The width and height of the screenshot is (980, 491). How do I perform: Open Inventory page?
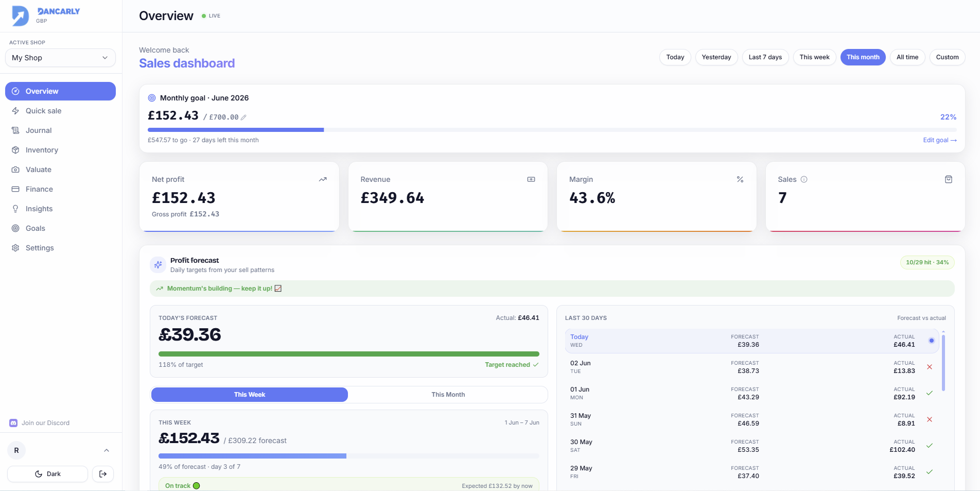click(x=60, y=150)
